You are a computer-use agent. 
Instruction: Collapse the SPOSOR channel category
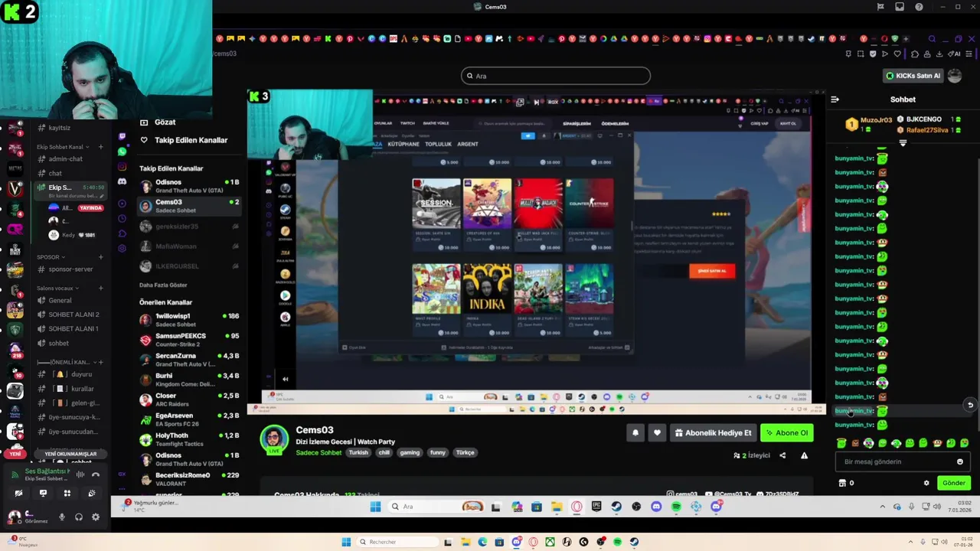coord(51,257)
